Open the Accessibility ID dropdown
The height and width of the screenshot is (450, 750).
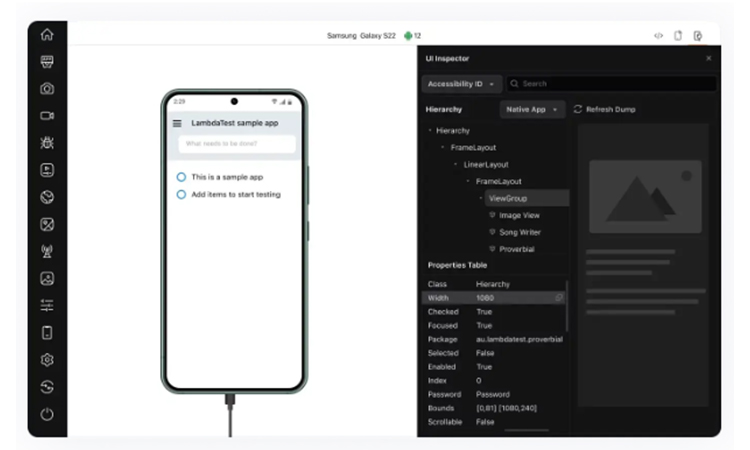462,84
